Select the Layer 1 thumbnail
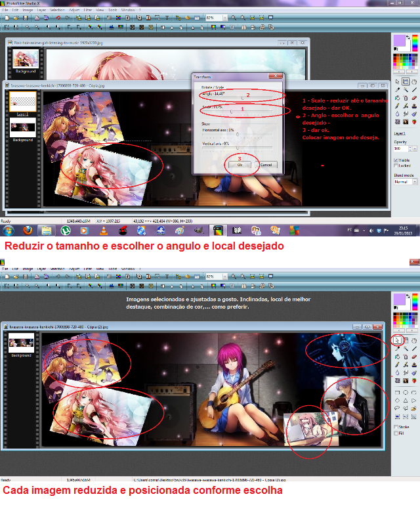 pyautogui.click(x=22, y=102)
